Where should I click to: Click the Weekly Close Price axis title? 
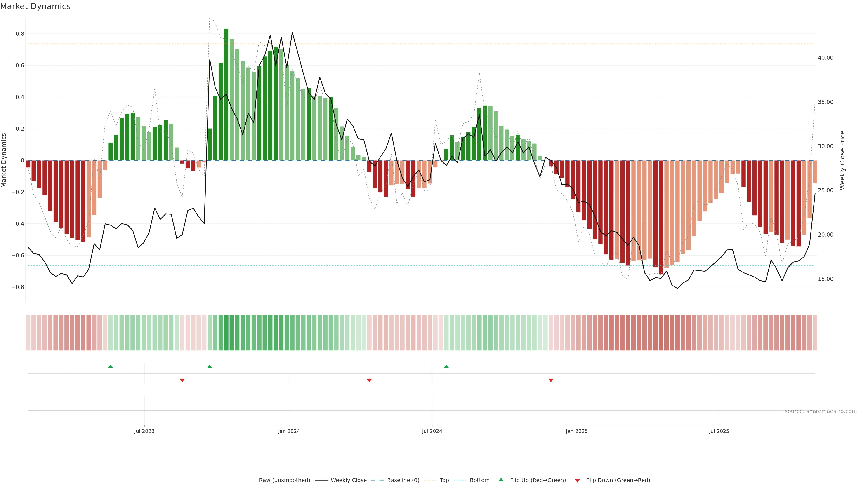tap(842, 160)
